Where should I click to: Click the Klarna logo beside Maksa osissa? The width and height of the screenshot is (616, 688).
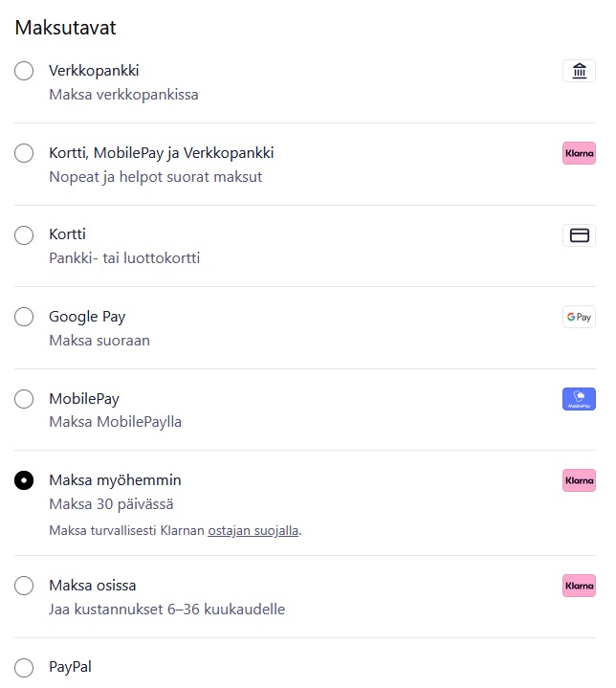tap(579, 586)
